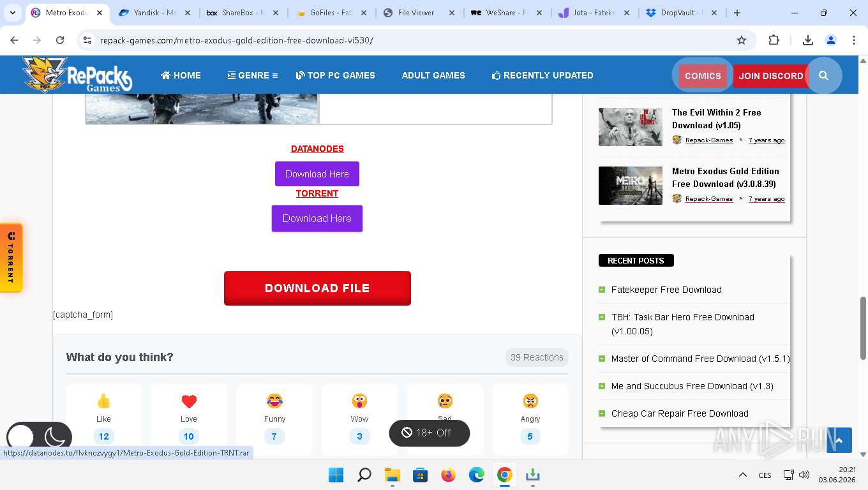
Task: Open site search magnifier button
Action: tap(823, 75)
